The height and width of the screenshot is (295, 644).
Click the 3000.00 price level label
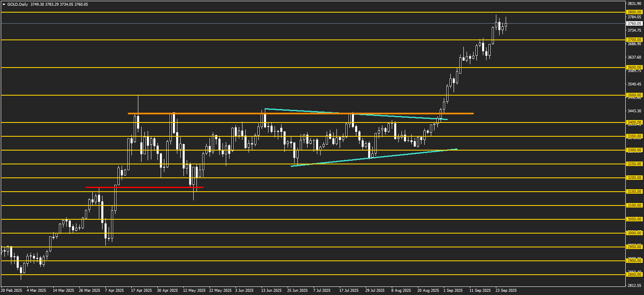click(635, 233)
